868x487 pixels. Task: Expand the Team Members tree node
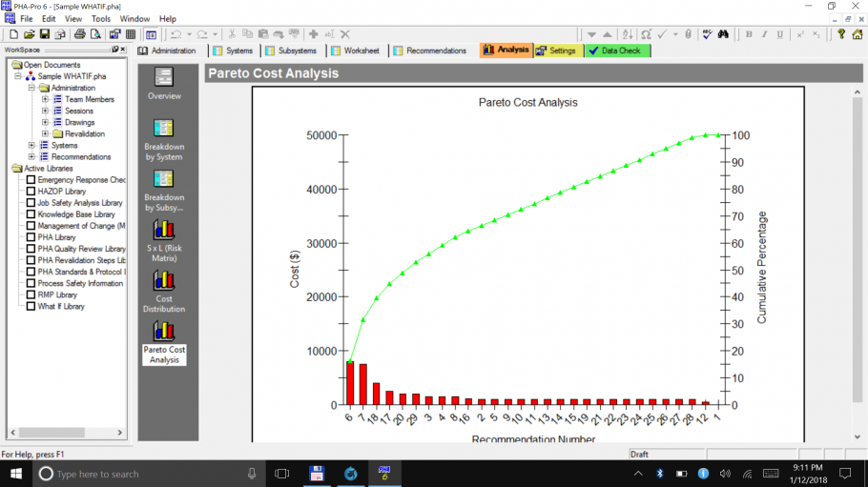[45, 100]
